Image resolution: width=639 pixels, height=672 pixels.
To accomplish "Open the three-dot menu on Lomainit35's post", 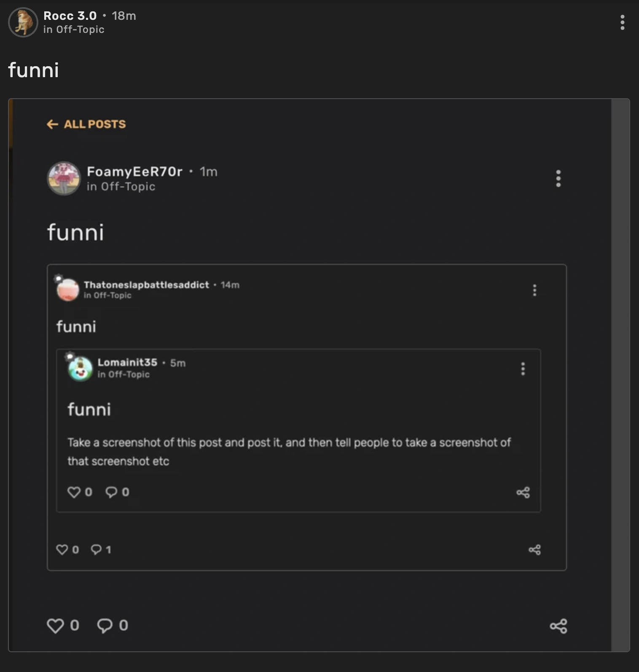I will click(523, 370).
